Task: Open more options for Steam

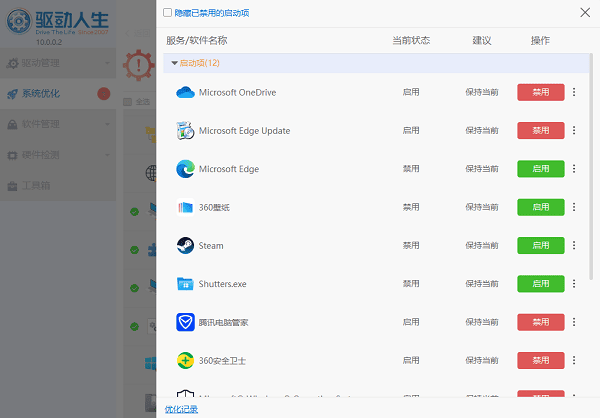Action: point(574,245)
